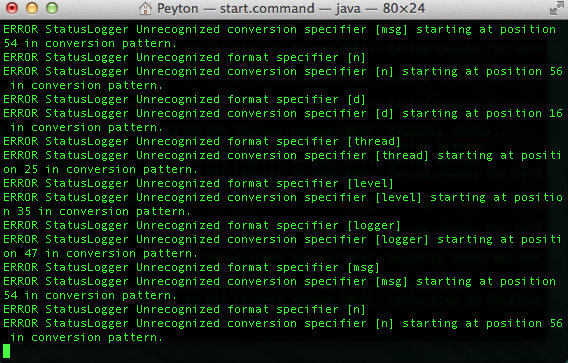Screen dimensions: 568x363
Task: Click '[level]' in the conversion specifier line
Action: 398,197
